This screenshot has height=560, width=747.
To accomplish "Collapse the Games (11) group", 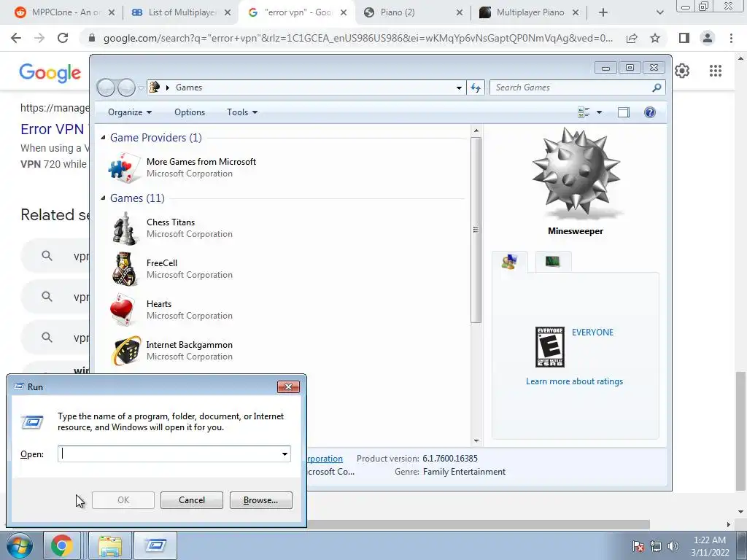I will [103, 198].
